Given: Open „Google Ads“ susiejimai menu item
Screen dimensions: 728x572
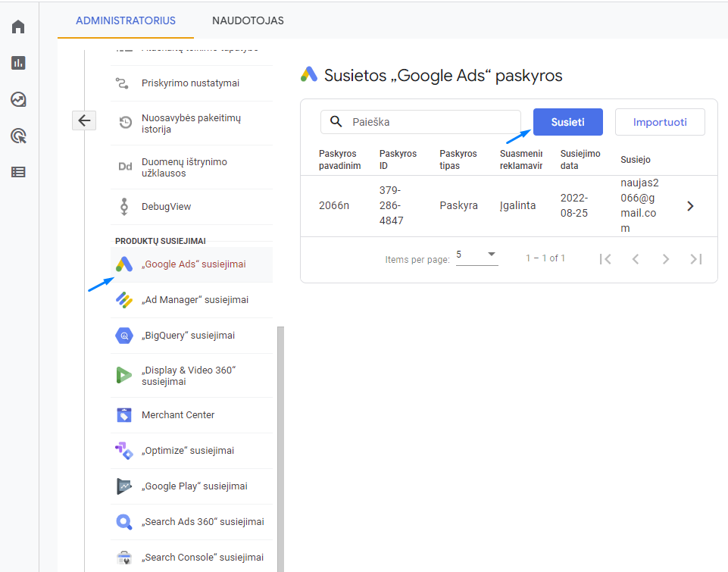Looking at the screenshot, I should [x=192, y=264].
